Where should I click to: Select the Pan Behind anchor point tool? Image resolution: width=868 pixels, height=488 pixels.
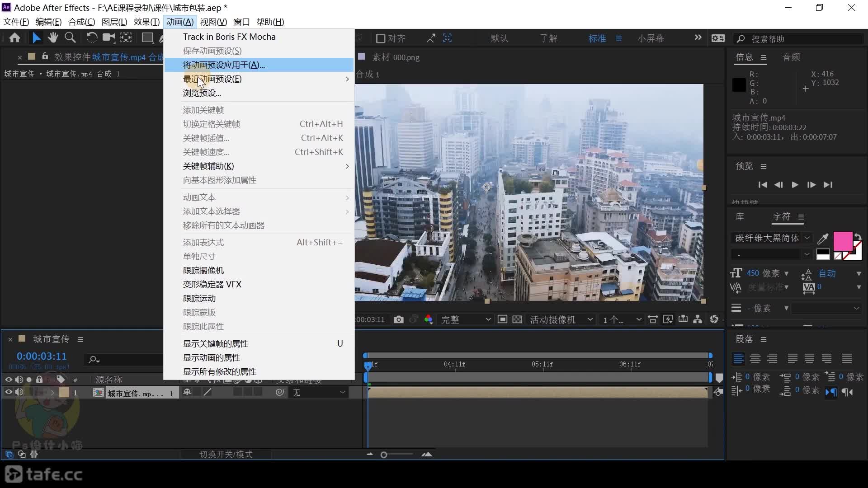(x=126, y=38)
